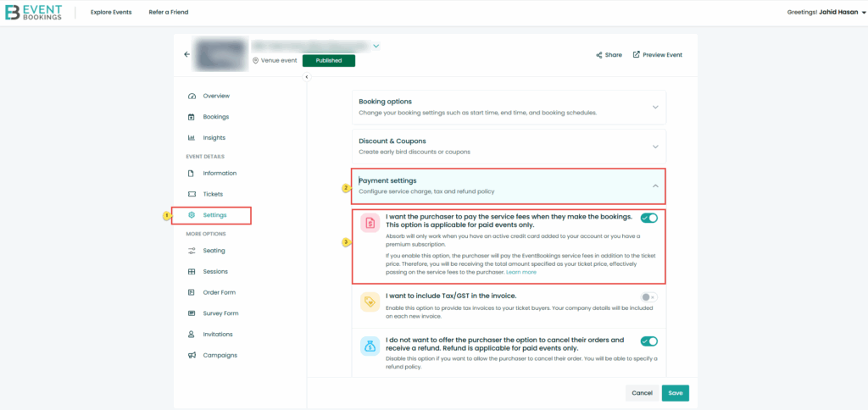Open the Tickets sidebar item

pyautogui.click(x=213, y=194)
